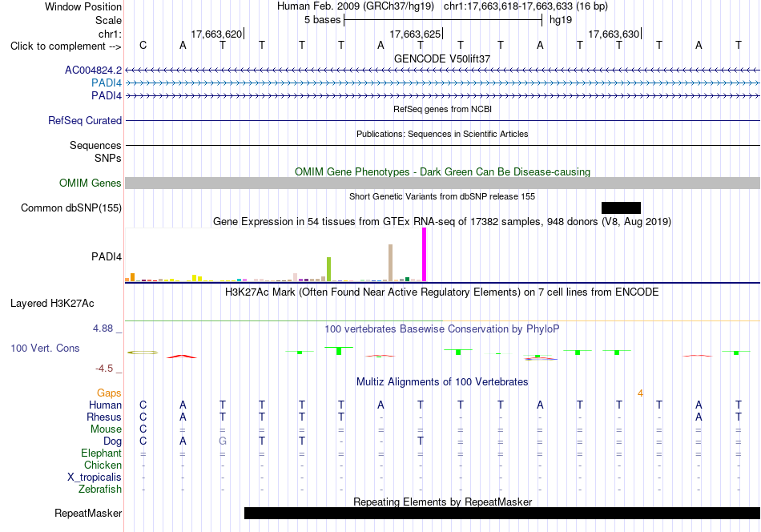Click the RepeatMasker track label
The height and width of the screenshot is (532, 761).
[88, 513]
